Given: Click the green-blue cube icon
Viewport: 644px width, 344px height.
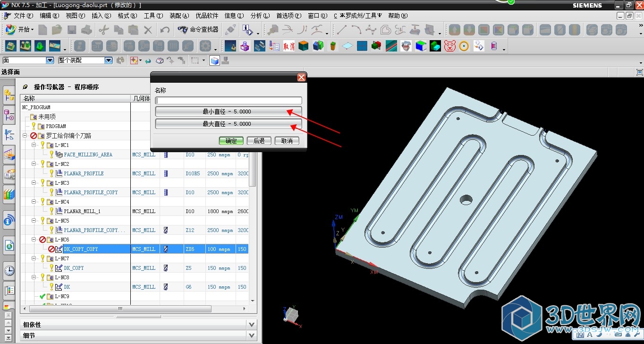Looking at the screenshot, I should 318,46.
